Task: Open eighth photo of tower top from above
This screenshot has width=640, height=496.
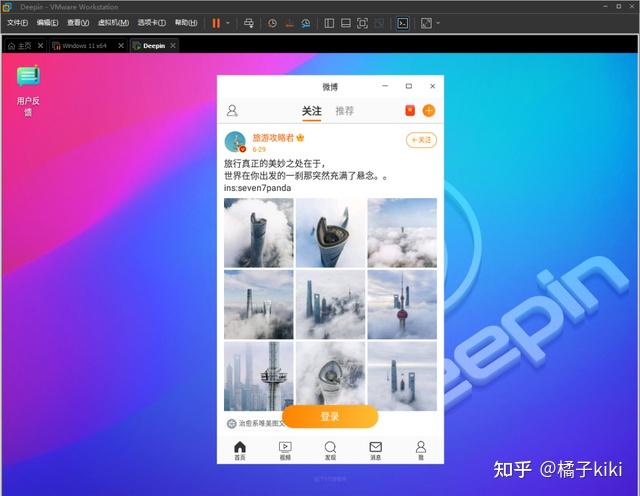Action: [x=330, y=374]
